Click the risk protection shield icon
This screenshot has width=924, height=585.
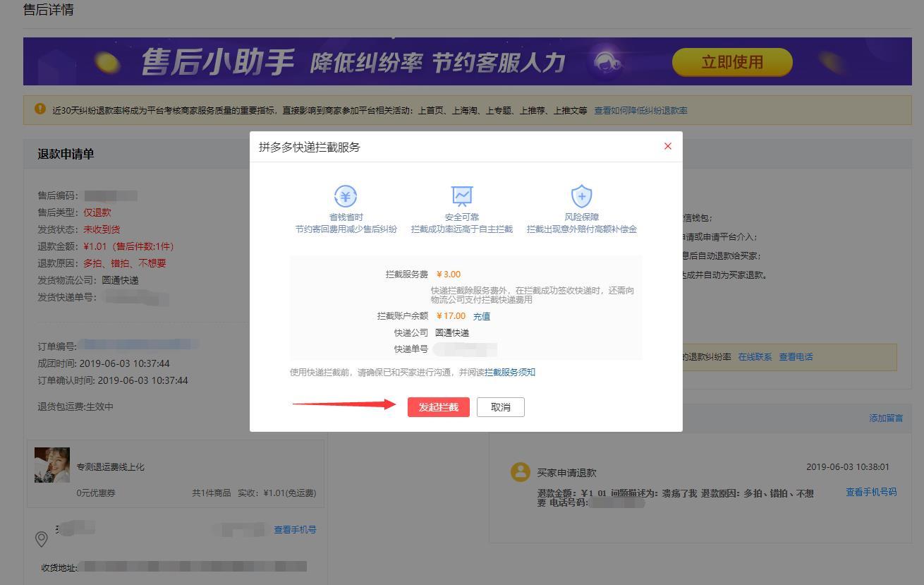[581, 195]
